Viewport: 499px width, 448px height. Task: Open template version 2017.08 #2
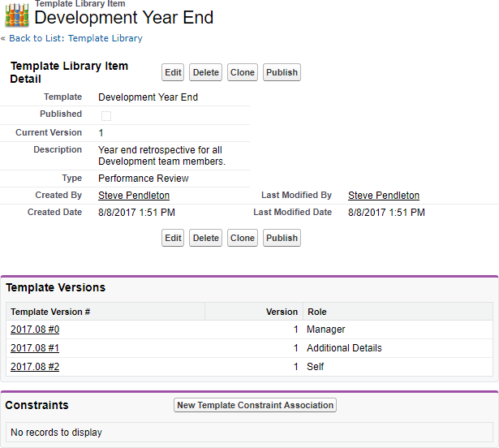point(35,367)
